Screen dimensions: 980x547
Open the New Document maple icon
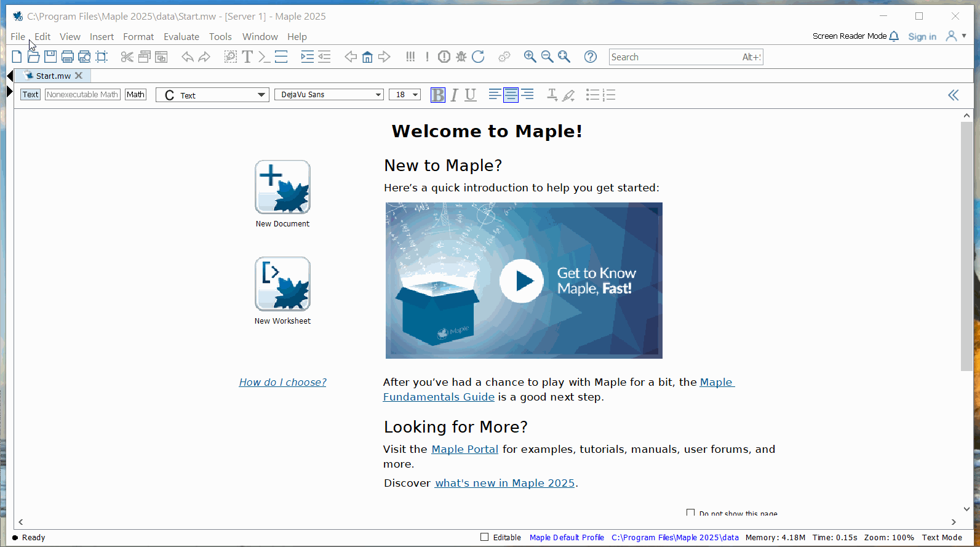click(x=282, y=188)
